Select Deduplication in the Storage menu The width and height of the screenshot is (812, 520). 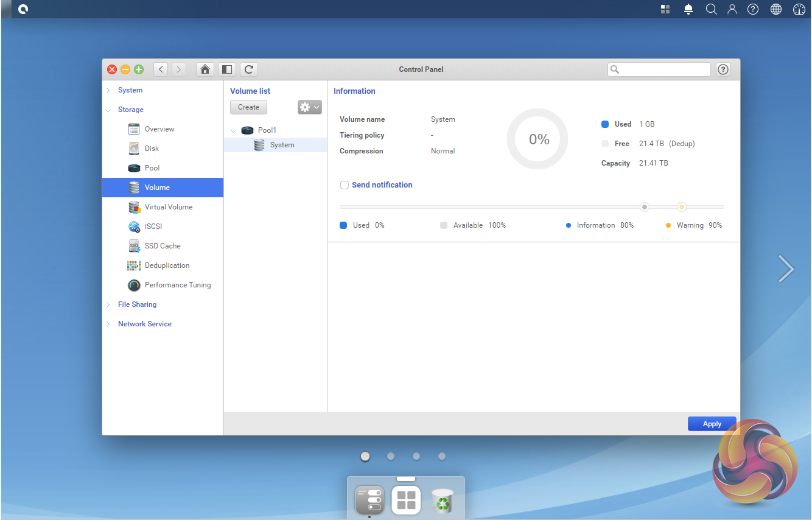tap(167, 265)
